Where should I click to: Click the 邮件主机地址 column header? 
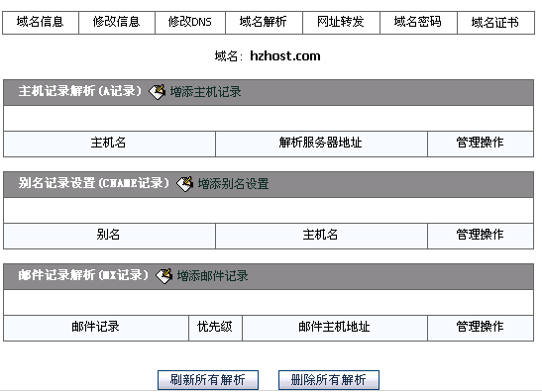(x=335, y=328)
